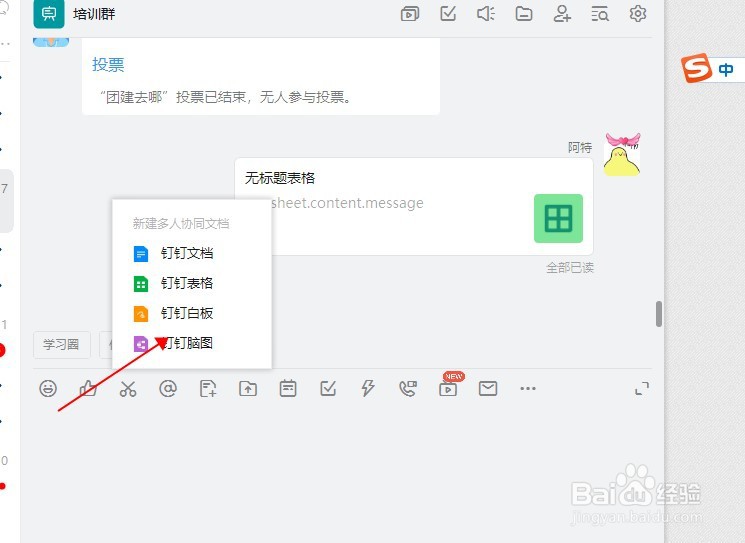Click the chat vertical scrollbar thumb

659,314
